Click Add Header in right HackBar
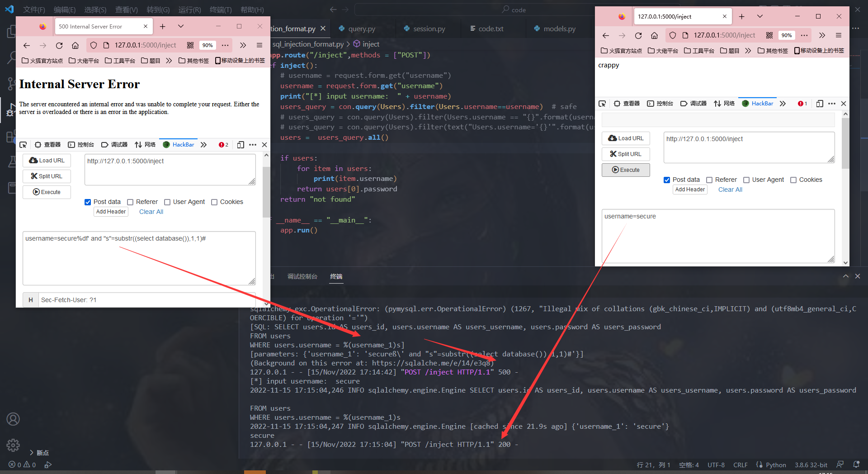 pyautogui.click(x=690, y=190)
